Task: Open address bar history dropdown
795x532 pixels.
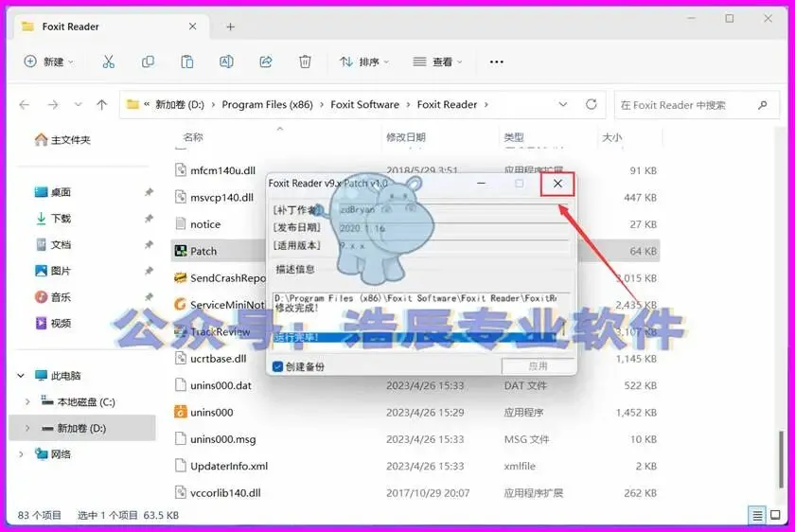Action: [563, 104]
